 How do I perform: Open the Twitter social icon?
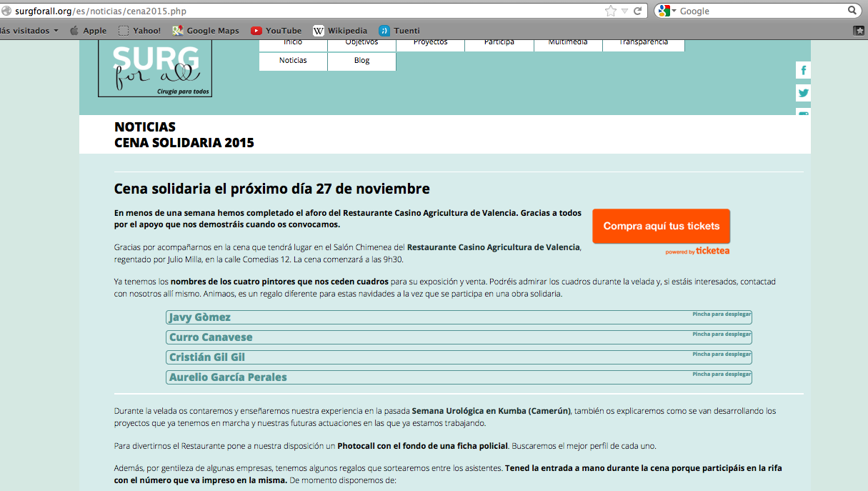(x=804, y=93)
